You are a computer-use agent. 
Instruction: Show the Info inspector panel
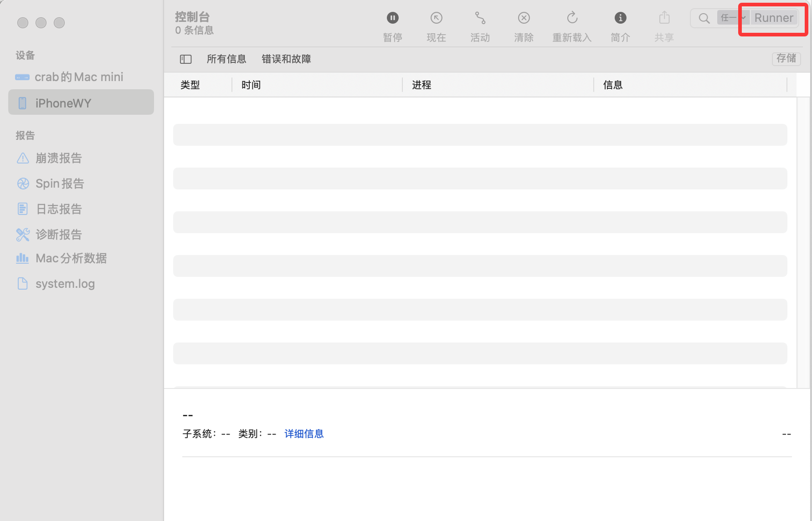point(620,18)
